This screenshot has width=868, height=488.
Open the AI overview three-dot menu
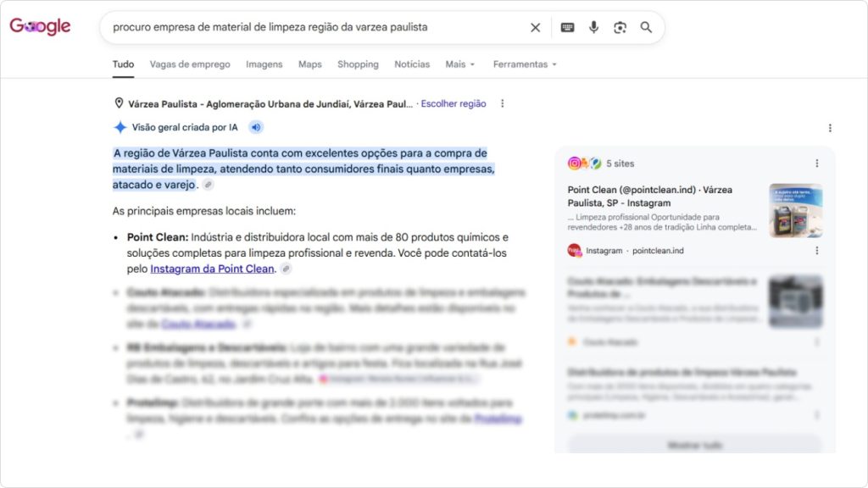(x=830, y=128)
